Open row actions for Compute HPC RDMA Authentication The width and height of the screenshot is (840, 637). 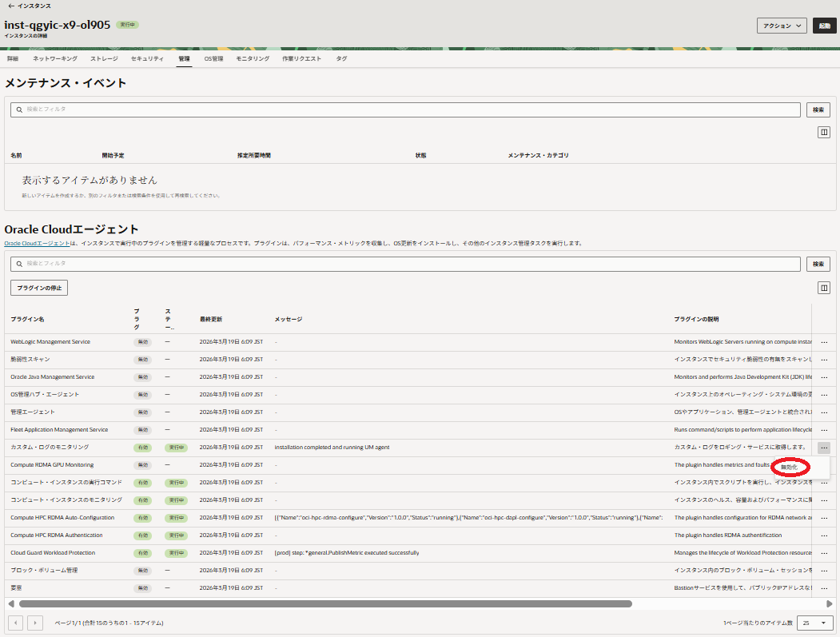pyautogui.click(x=823, y=535)
